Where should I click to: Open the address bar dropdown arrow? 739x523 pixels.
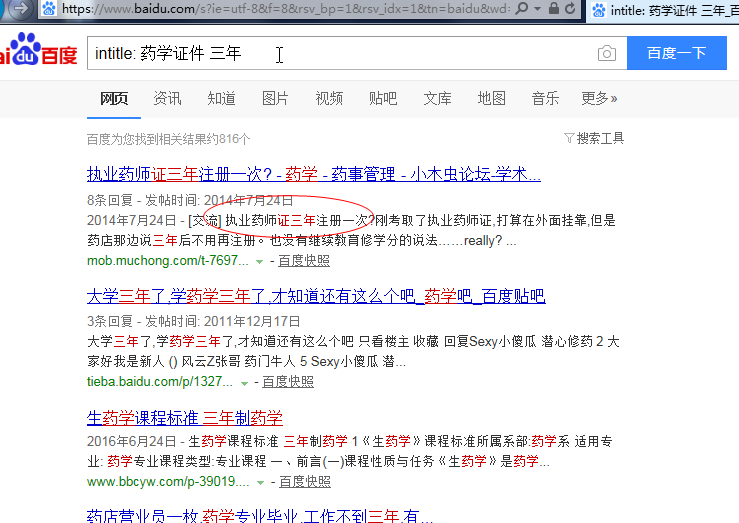[537, 8]
